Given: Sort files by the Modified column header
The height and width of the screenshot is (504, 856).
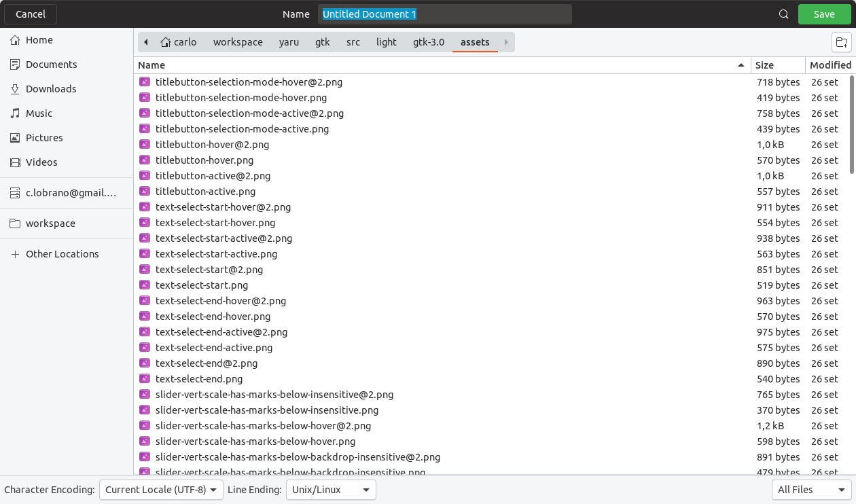Looking at the screenshot, I should pyautogui.click(x=830, y=65).
